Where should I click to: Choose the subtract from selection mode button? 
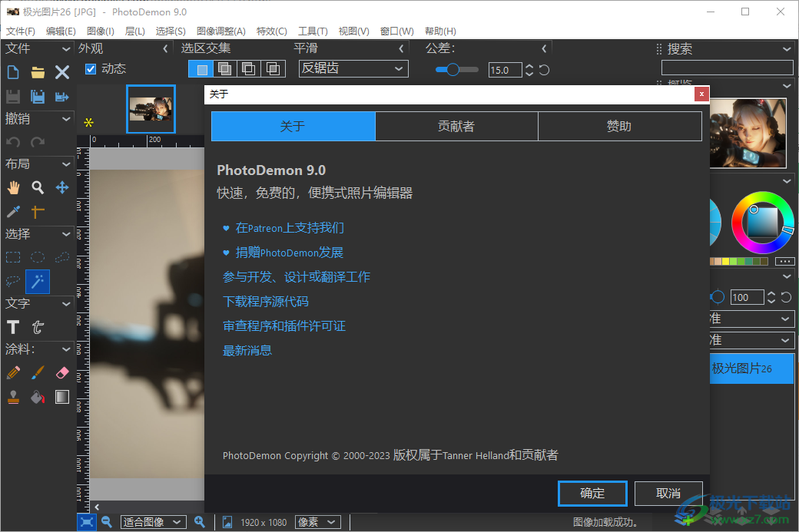pos(249,69)
